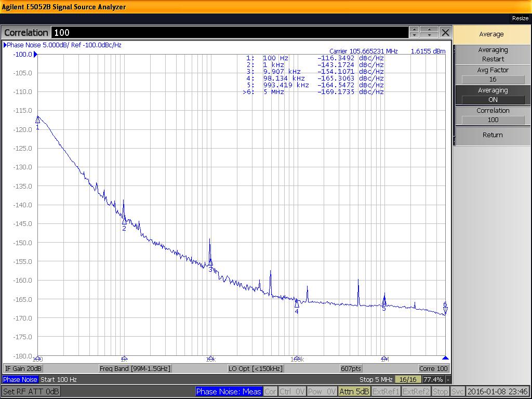Click the Attn 5dB status indicator
532x399 pixels.
coord(354,392)
